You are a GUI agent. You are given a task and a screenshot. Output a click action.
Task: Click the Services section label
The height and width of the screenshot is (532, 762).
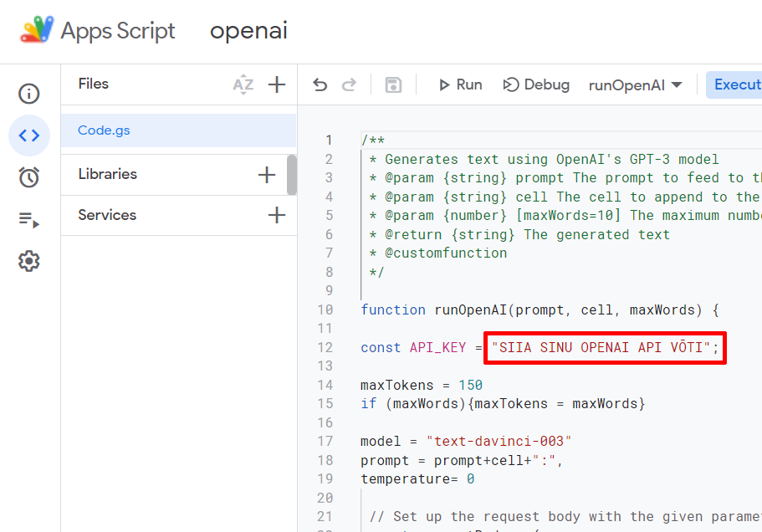click(107, 215)
